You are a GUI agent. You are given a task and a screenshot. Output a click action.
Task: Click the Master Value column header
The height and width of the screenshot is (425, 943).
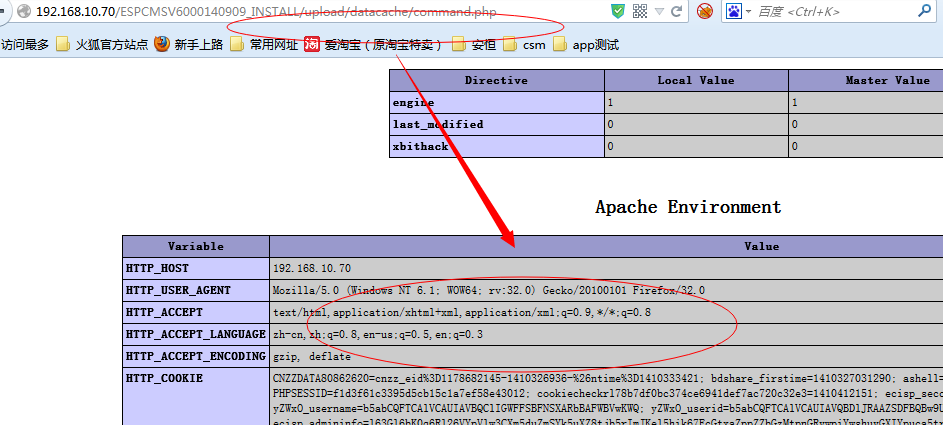coord(866,81)
